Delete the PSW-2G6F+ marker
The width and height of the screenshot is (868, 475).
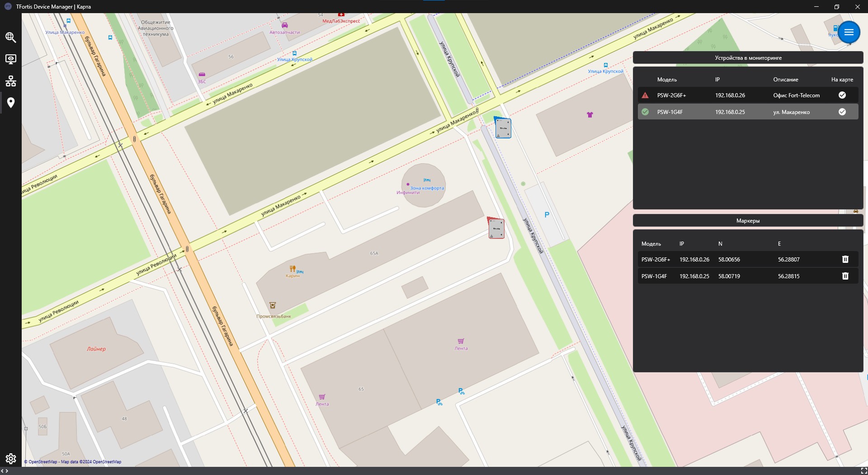pos(845,259)
